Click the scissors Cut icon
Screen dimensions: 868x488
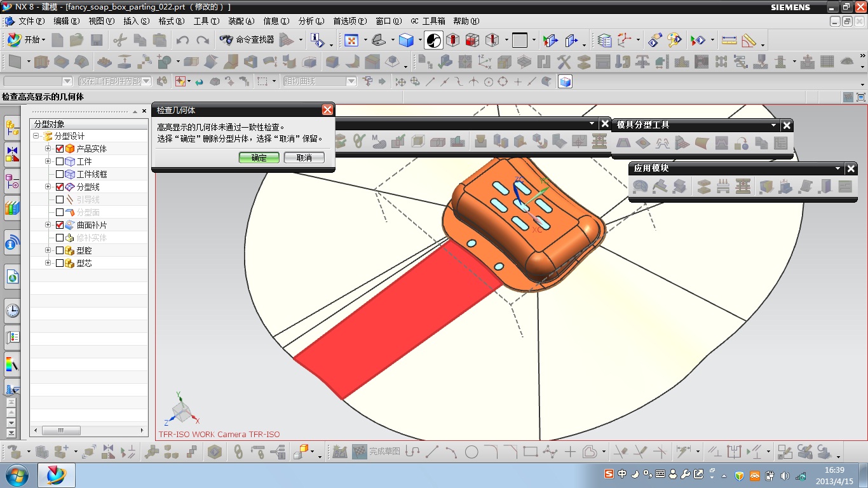coord(119,40)
